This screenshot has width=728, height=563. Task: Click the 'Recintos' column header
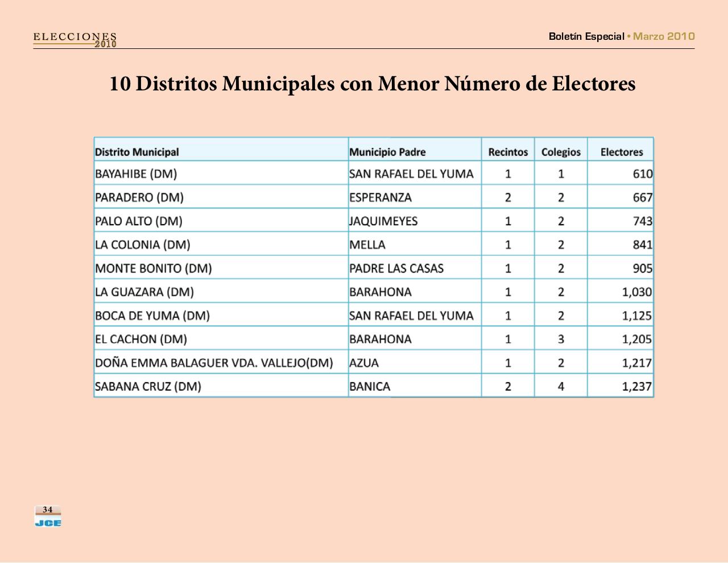(x=507, y=151)
